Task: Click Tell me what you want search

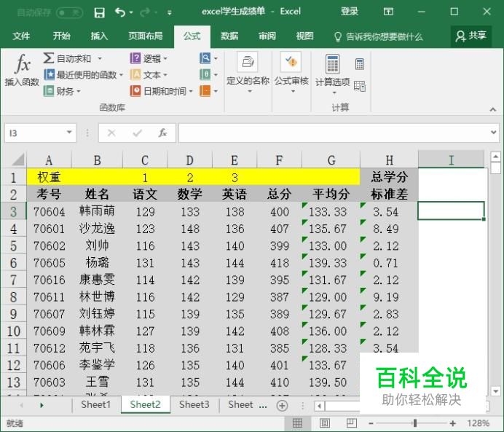Action: pos(379,36)
